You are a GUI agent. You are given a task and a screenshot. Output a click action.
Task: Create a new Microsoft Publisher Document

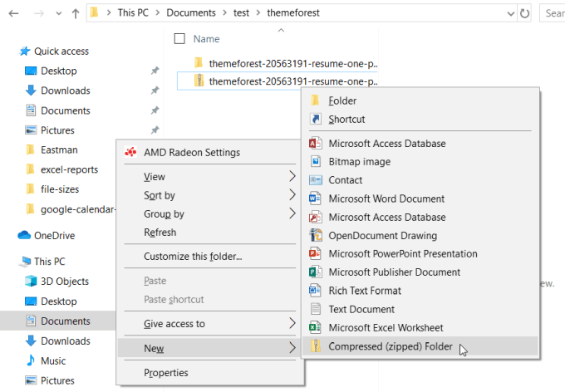[x=420, y=272]
